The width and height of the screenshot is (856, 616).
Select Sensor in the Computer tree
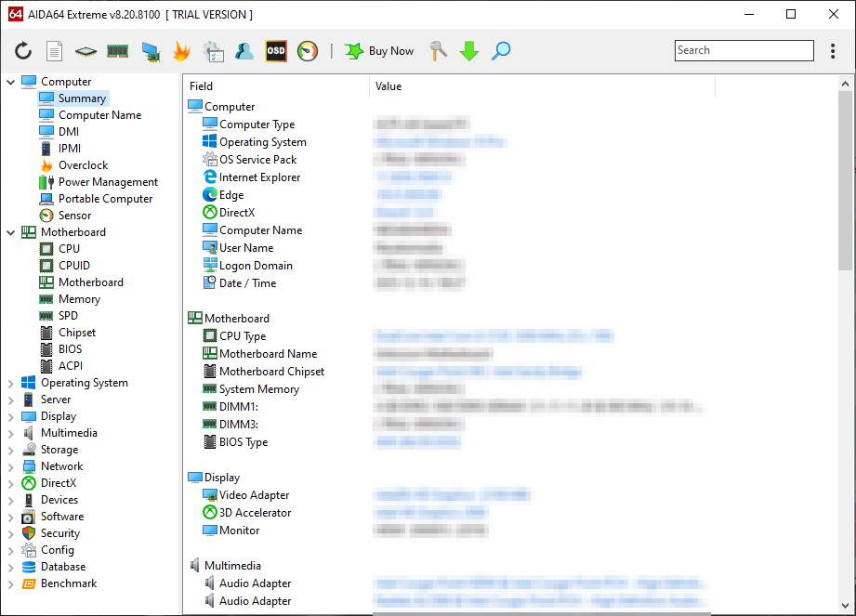[x=74, y=216]
